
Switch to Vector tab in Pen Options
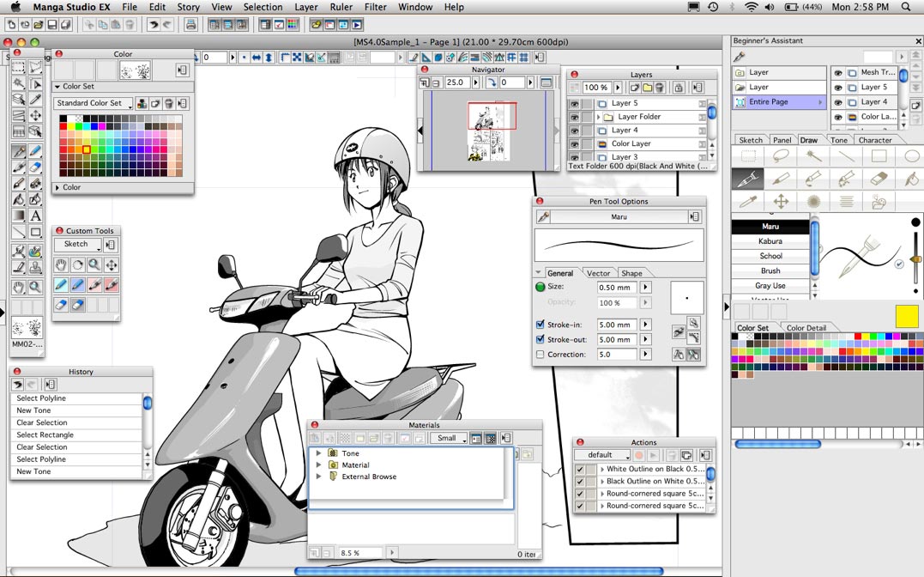[598, 273]
